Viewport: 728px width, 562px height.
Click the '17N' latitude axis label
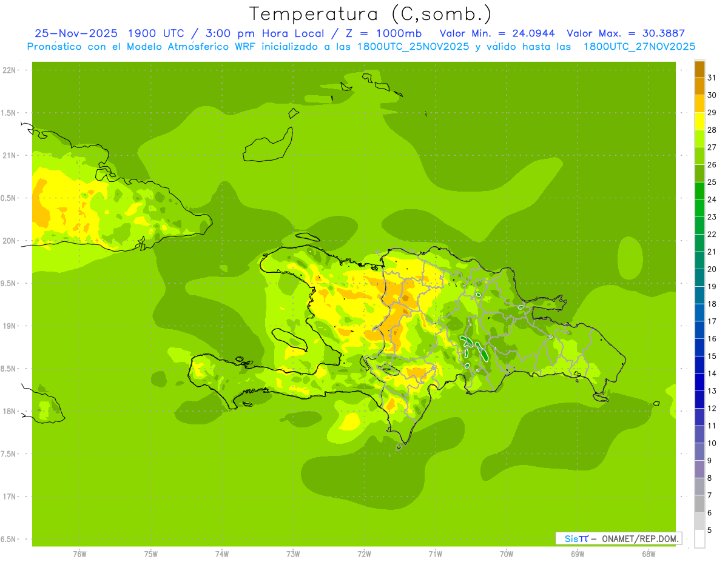[x=10, y=497]
